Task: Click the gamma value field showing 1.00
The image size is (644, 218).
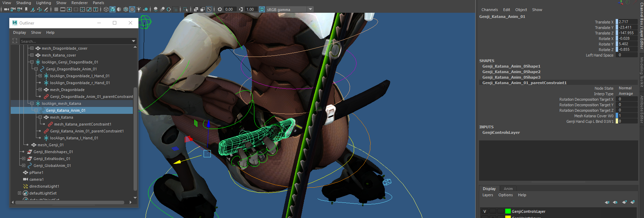Action: 251,9
